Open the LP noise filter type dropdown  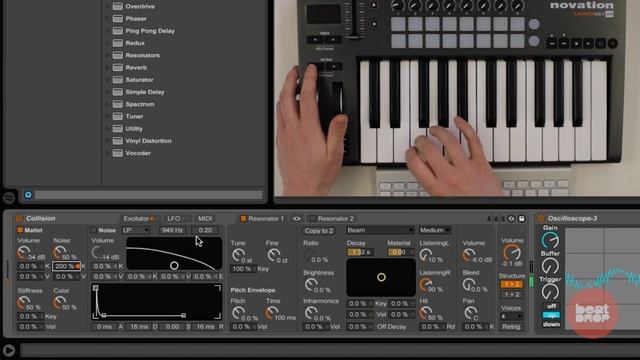click(x=136, y=230)
